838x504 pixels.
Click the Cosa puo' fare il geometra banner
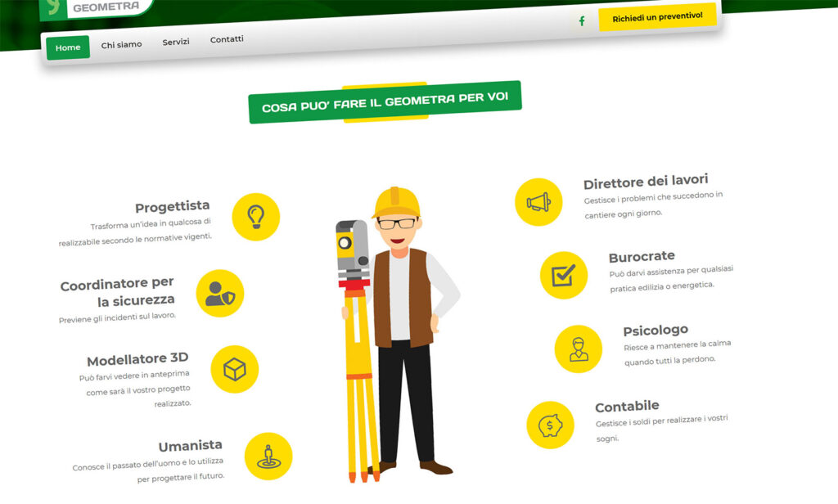pyautogui.click(x=385, y=101)
